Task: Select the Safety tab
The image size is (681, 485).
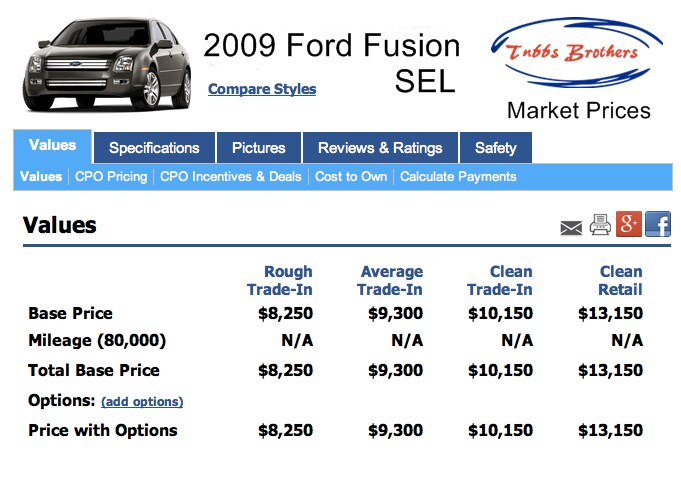Action: [x=496, y=148]
